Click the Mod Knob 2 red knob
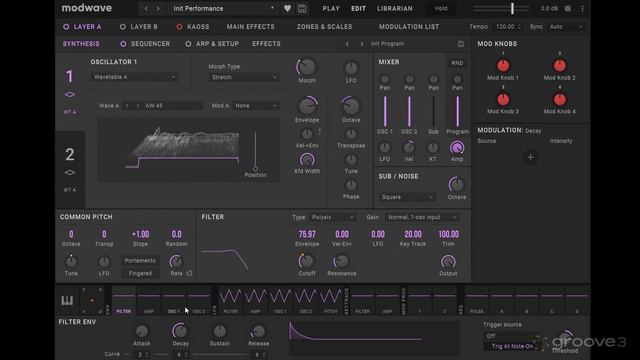 (559, 65)
